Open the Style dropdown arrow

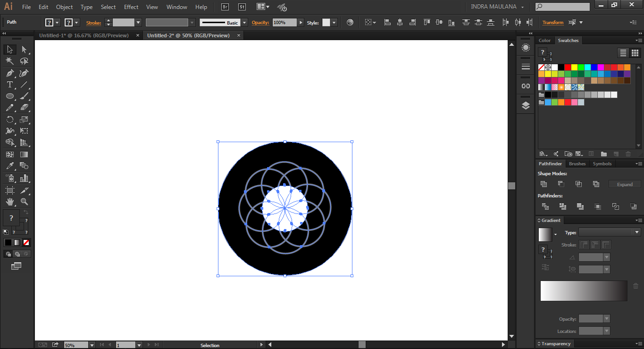(334, 22)
